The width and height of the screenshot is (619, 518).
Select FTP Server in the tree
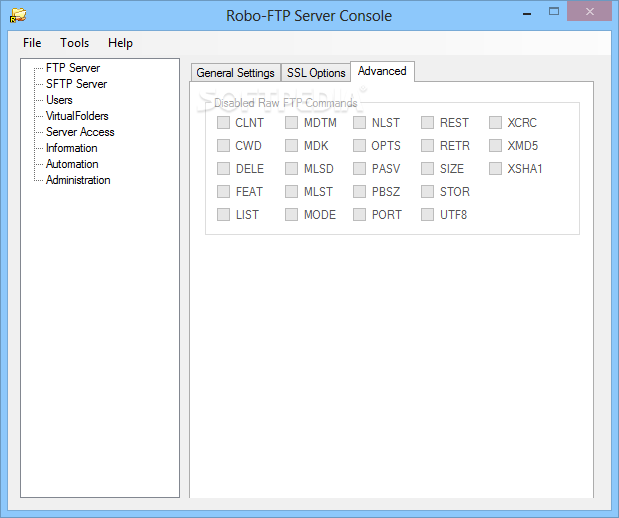[73, 68]
